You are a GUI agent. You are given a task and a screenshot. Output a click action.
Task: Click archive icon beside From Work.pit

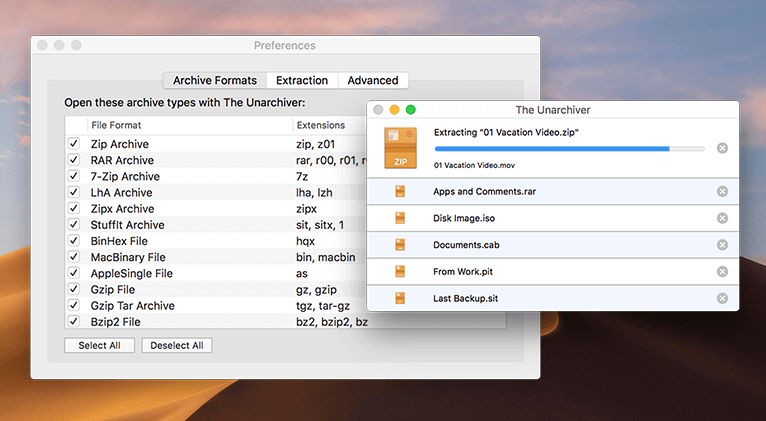(x=400, y=272)
